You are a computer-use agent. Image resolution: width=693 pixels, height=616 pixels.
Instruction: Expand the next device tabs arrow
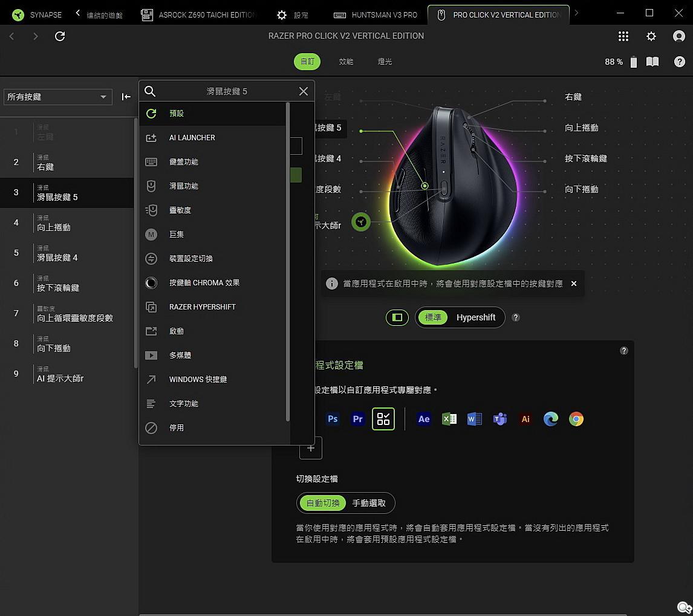point(576,13)
